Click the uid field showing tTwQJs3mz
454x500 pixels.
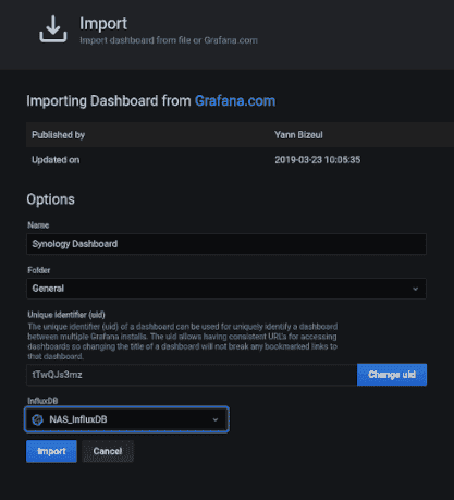192,375
